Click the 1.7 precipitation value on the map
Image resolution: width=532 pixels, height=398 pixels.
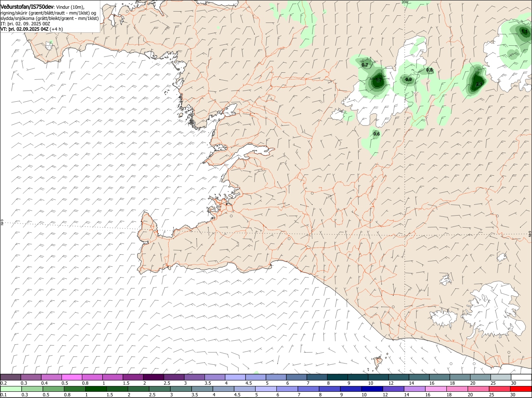click(x=379, y=80)
